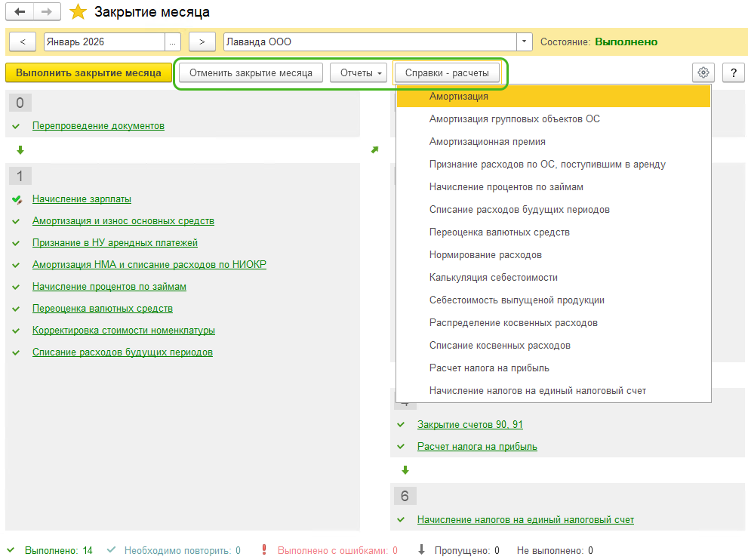This screenshot has height=560, width=748.
Task: Open period picker with the ellipsis button
Action: pyautogui.click(x=174, y=42)
